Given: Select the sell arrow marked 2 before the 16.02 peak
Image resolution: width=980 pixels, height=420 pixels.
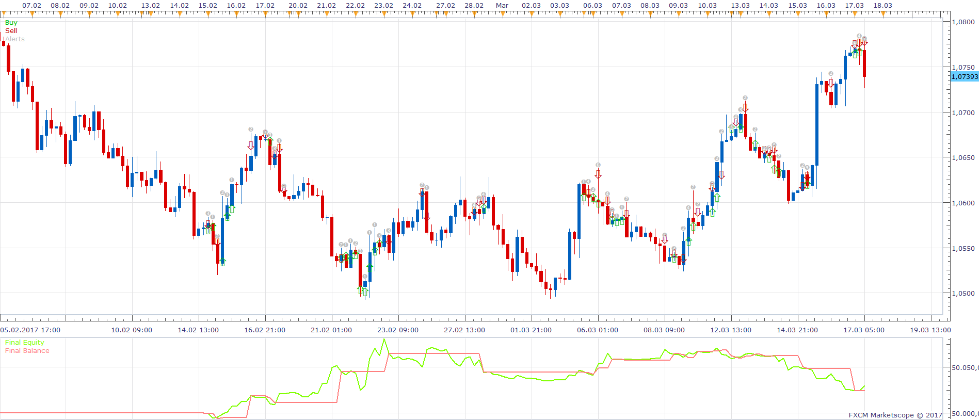Looking at the screenshot, I should [x=251, y=146].
